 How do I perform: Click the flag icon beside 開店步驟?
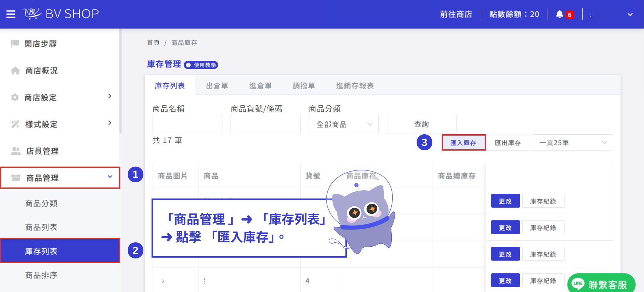point(15,44)
